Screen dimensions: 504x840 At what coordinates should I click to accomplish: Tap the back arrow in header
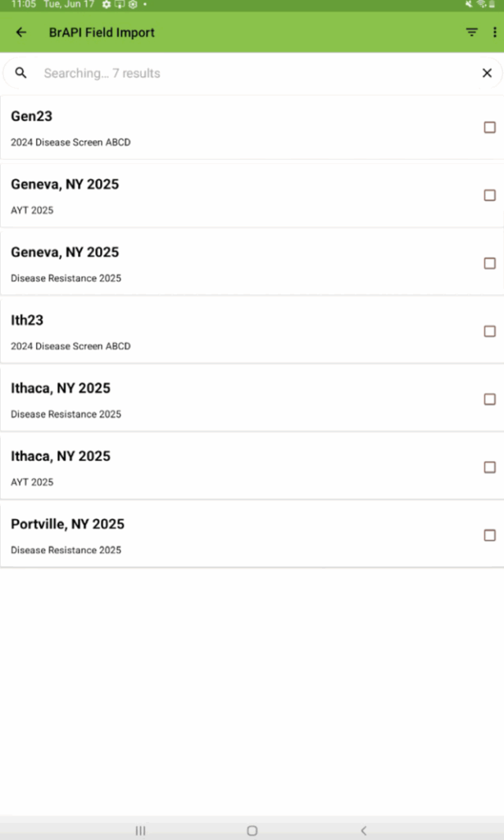[x=21, y=33]
